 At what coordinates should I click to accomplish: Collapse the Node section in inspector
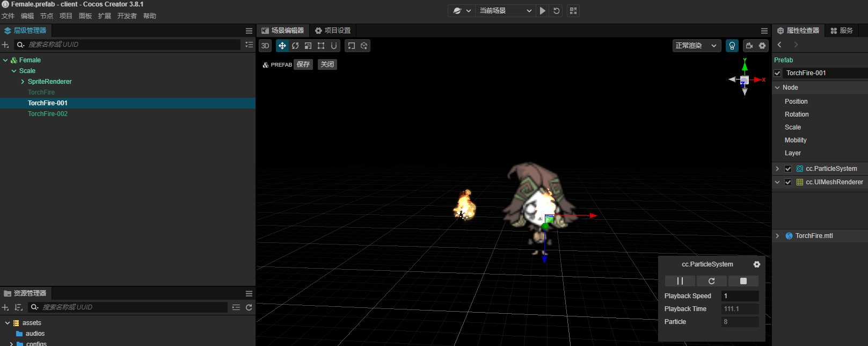(x=777, y=88)
